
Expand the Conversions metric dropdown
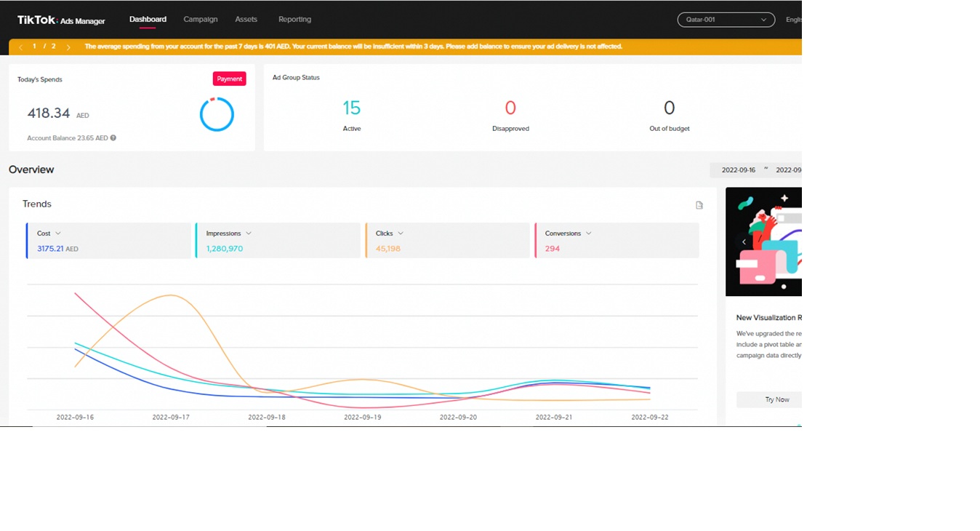click(x=588, y=233)
